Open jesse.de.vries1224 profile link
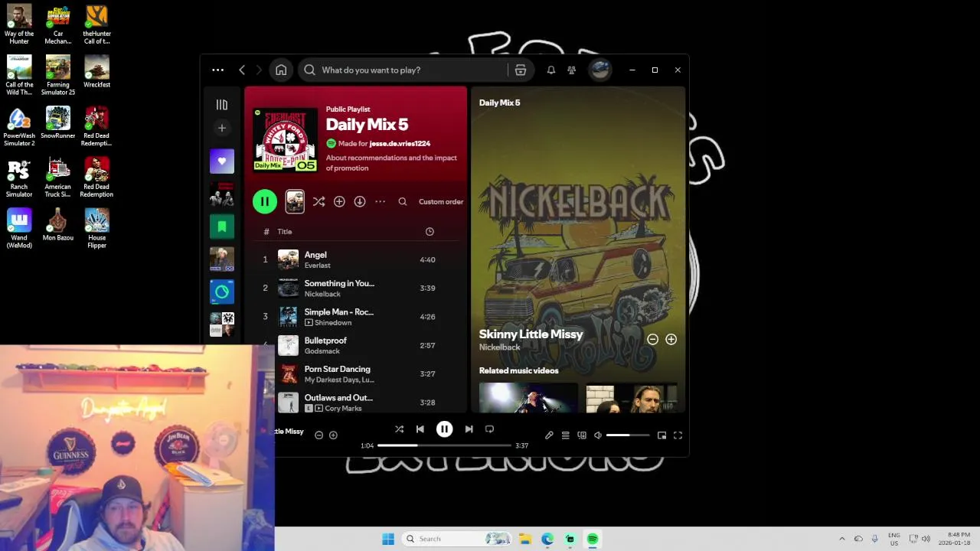 pyautogui.click(x=400, y=143)
